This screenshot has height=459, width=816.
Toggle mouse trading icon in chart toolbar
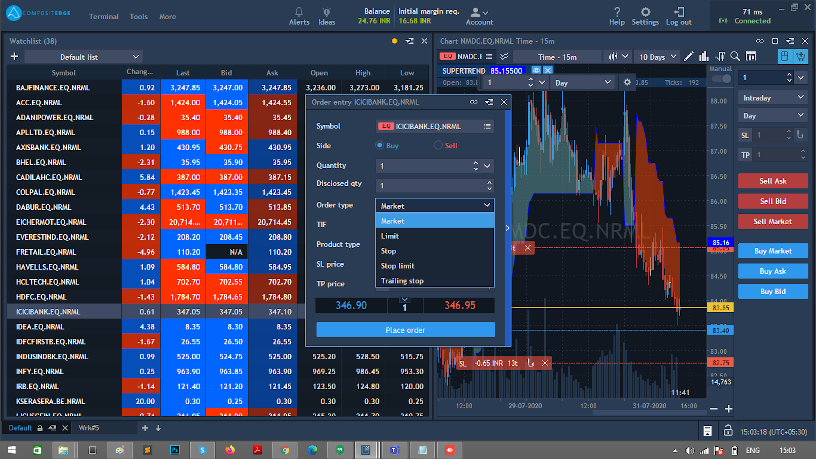(785, 56)
